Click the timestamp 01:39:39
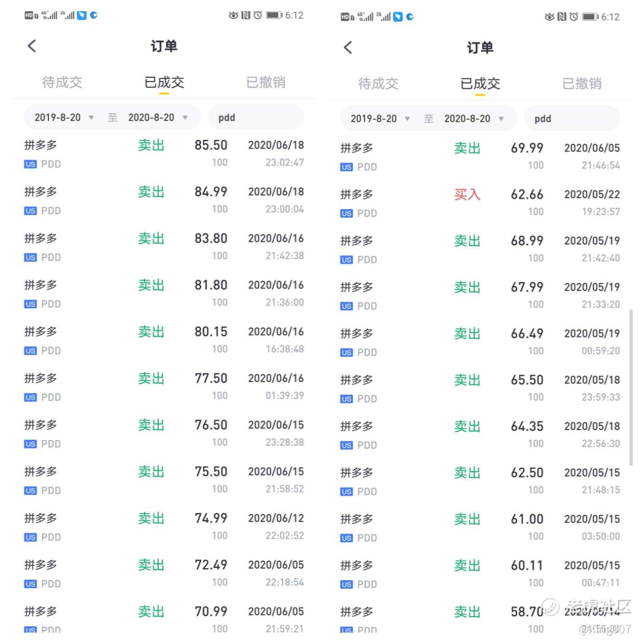This screenshot has width=644, height=644. coord(284,396)
